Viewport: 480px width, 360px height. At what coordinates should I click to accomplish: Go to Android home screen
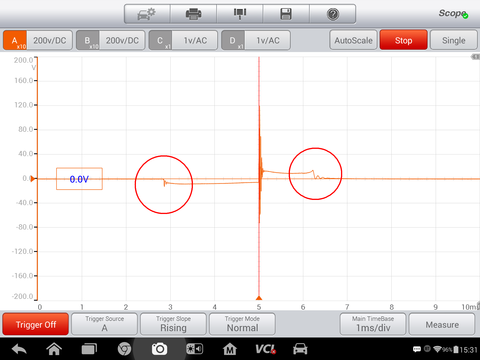point(54,349)
